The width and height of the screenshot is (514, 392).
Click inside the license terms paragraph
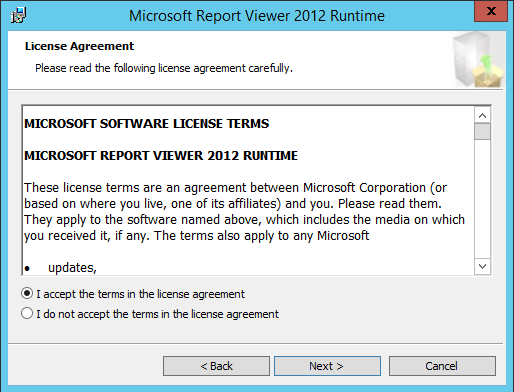pyautogui.click(x=244, y=212)
